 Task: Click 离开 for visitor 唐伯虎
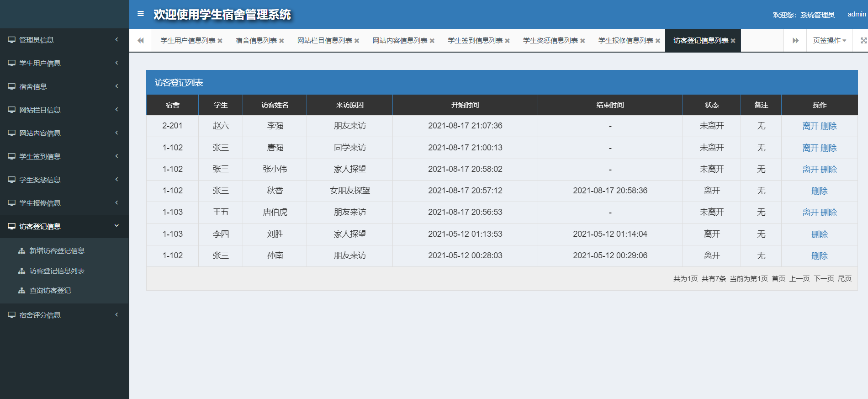click(810, 213)
